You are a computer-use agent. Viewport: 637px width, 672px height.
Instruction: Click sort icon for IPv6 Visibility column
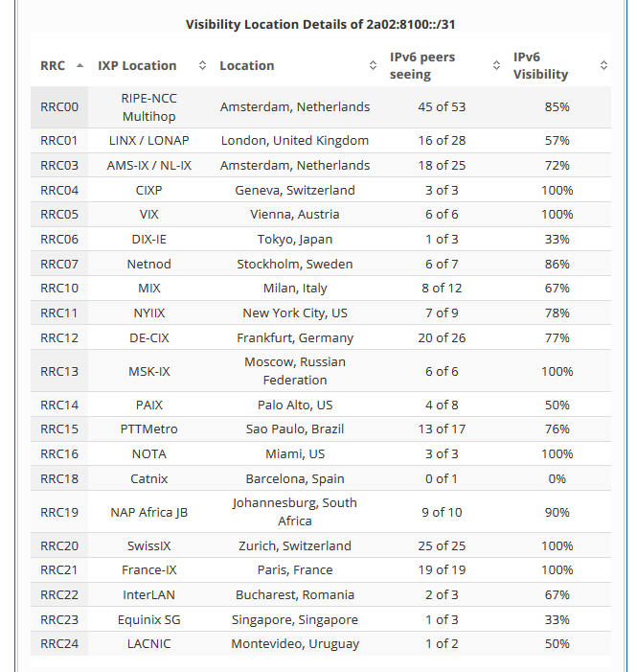point(603,66)
